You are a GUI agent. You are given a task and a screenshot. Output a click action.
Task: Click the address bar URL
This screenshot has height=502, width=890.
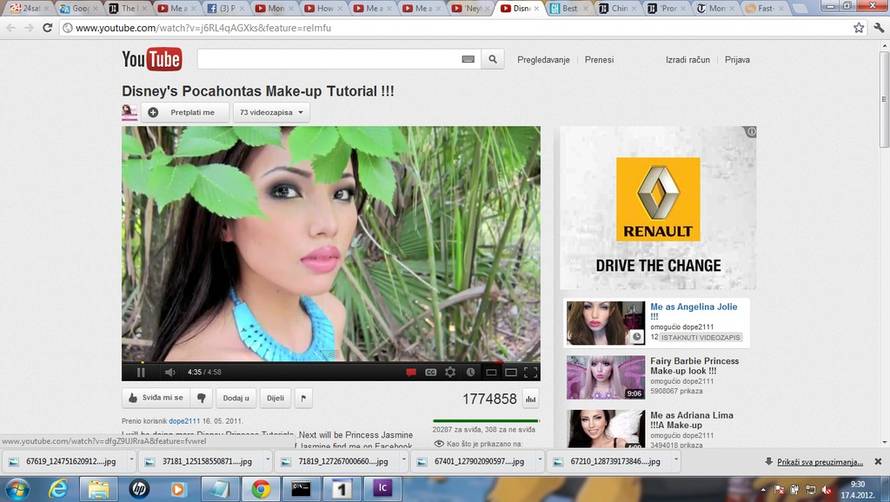tap(203, 28)
